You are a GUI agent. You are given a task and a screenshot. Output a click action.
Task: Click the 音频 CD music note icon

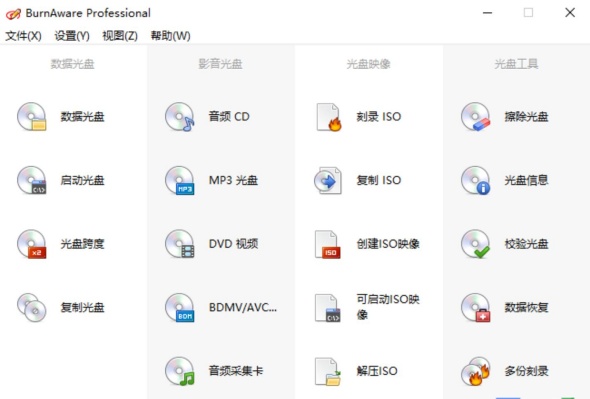pos(179,117)
